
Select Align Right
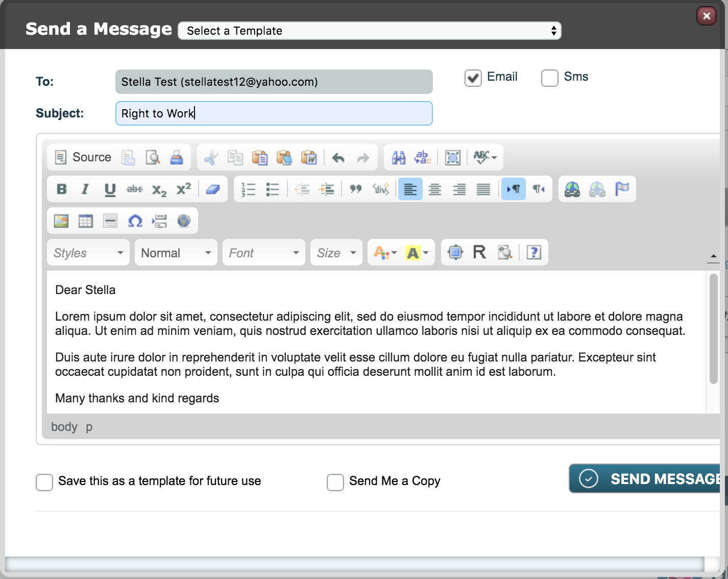(459, 189)
